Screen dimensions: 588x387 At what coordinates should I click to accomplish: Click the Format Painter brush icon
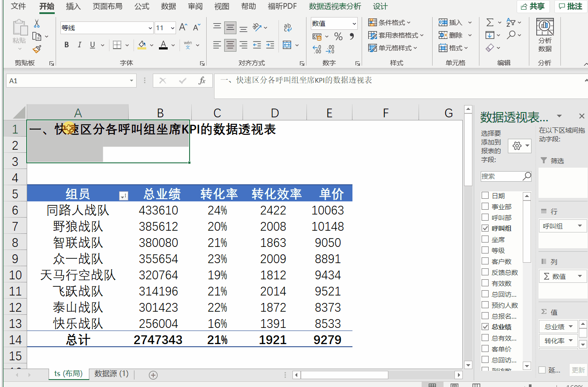point(37,49)
